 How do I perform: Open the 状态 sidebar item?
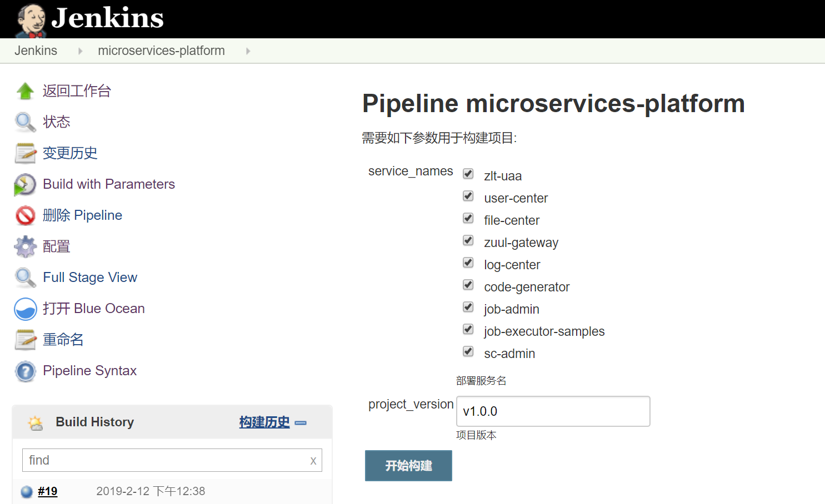coord(57,122)
